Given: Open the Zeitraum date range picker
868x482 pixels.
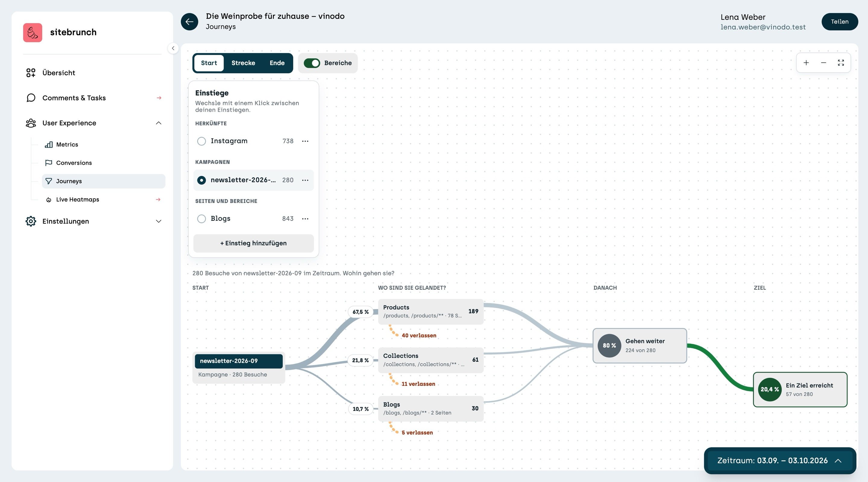Looking at the screenshot, I should click(780, 460).
